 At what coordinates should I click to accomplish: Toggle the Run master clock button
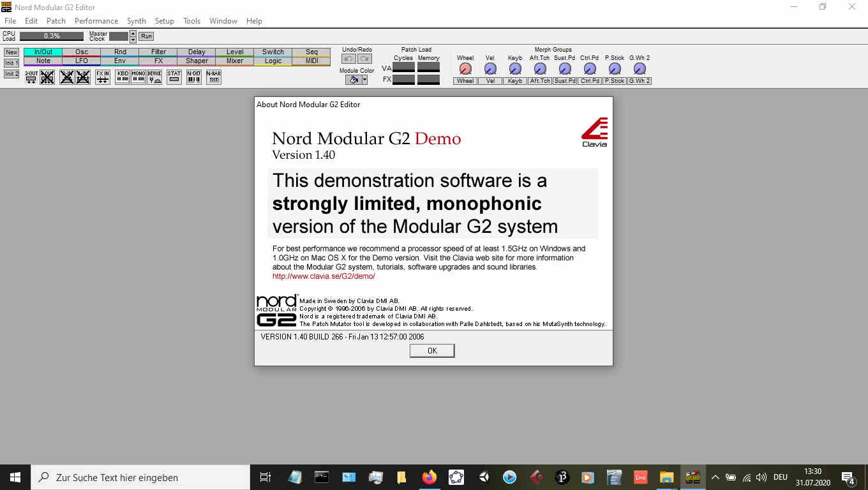[146, 36]
